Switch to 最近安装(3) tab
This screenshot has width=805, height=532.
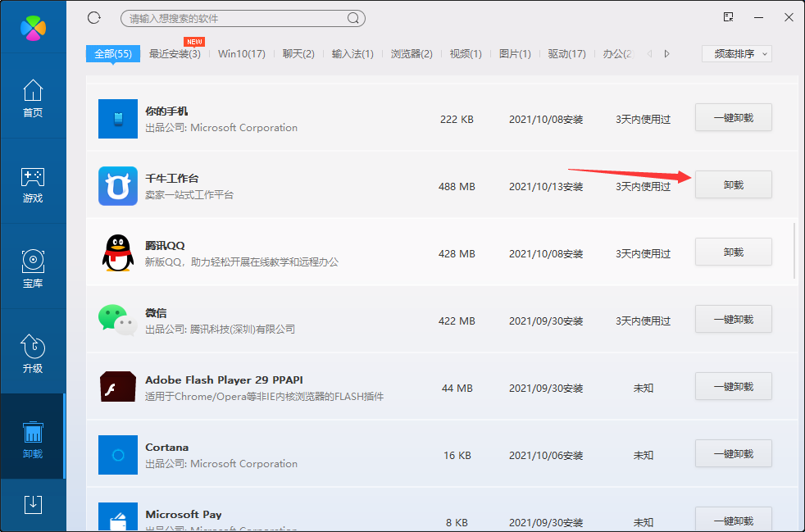click(x=175, y=54)
